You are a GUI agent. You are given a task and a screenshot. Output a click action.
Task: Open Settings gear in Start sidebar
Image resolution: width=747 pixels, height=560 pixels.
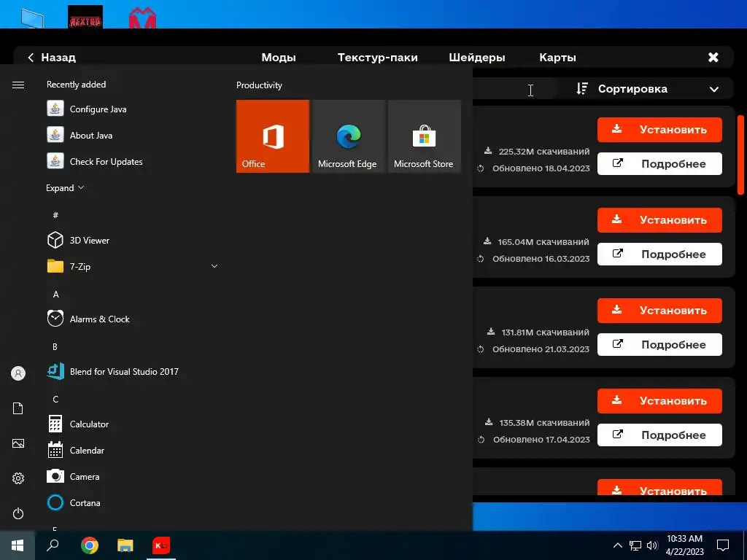coord(18,478)
